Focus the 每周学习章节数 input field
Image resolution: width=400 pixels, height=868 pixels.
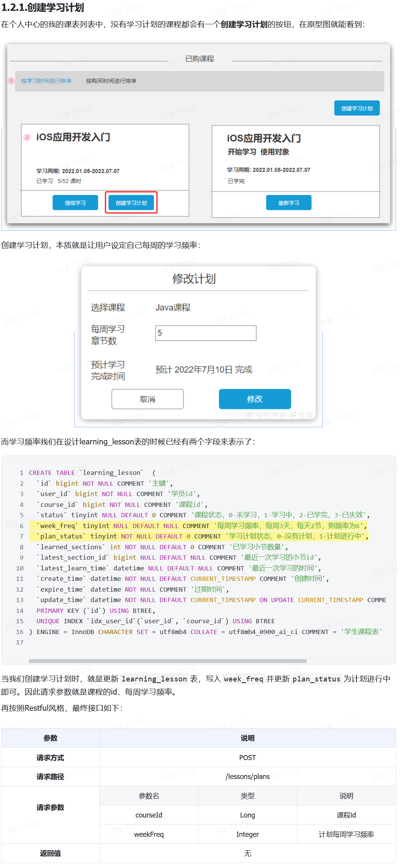(206, 333)
